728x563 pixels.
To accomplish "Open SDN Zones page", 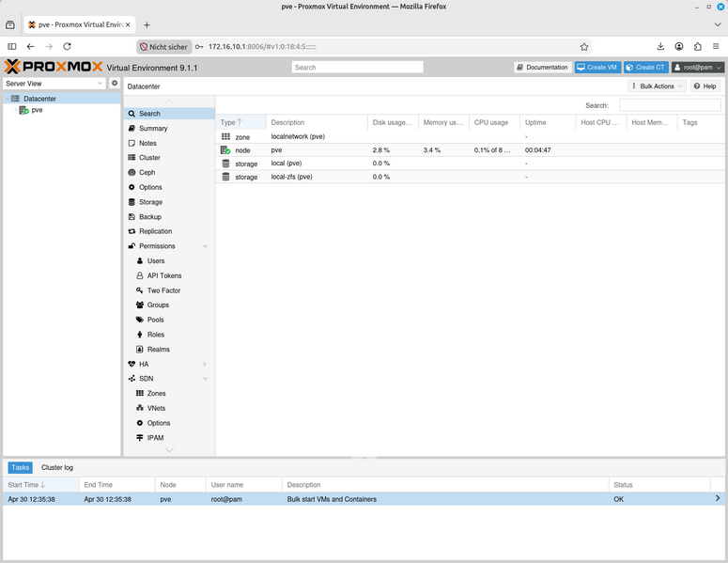I will pyautogui.click(x=169, y=394).
